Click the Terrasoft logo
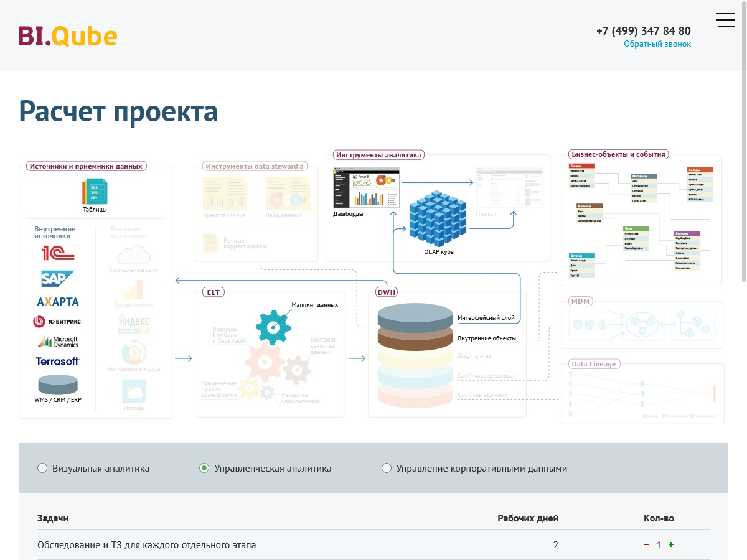 point(57,361)
